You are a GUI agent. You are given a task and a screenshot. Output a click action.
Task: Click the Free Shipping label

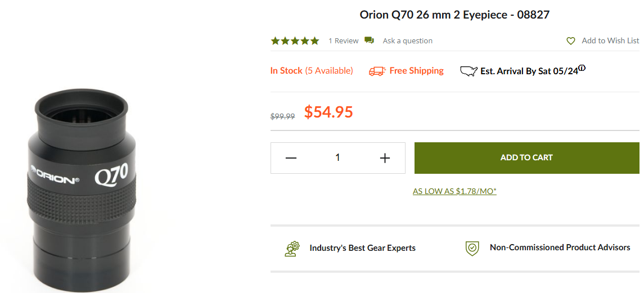pyautogui.click(x=416, y=71)
